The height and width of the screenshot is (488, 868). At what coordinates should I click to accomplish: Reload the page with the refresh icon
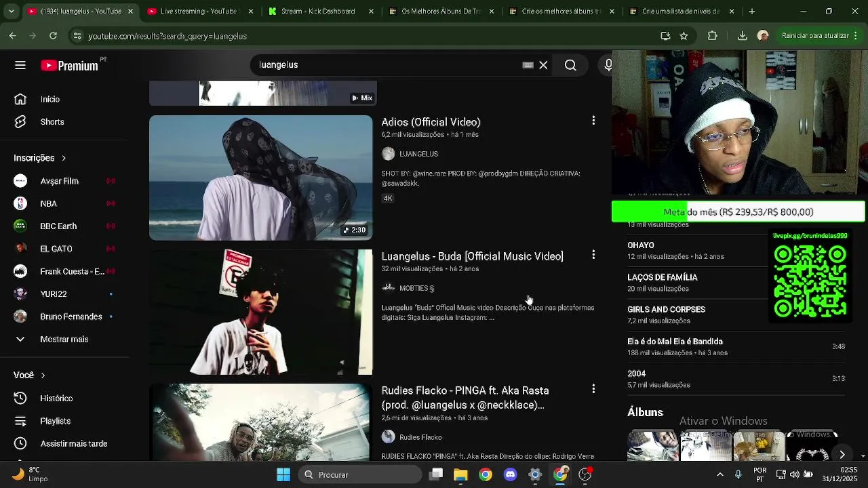pyautogui.click(x=53, y=36)
